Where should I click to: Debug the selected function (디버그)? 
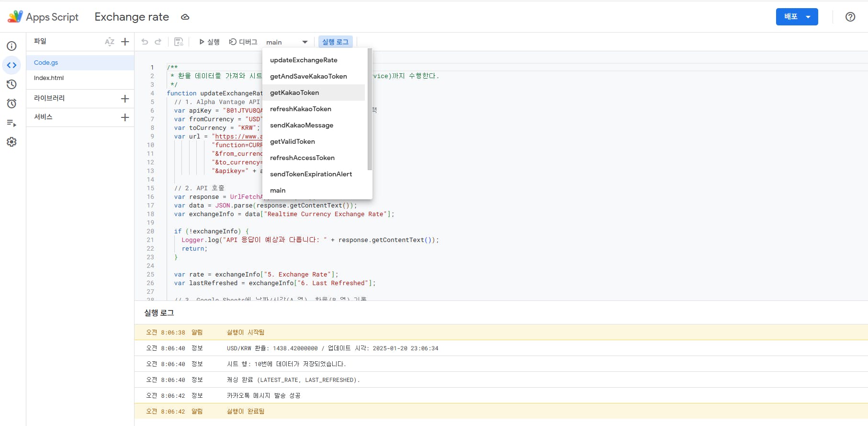tap(243, 42)
